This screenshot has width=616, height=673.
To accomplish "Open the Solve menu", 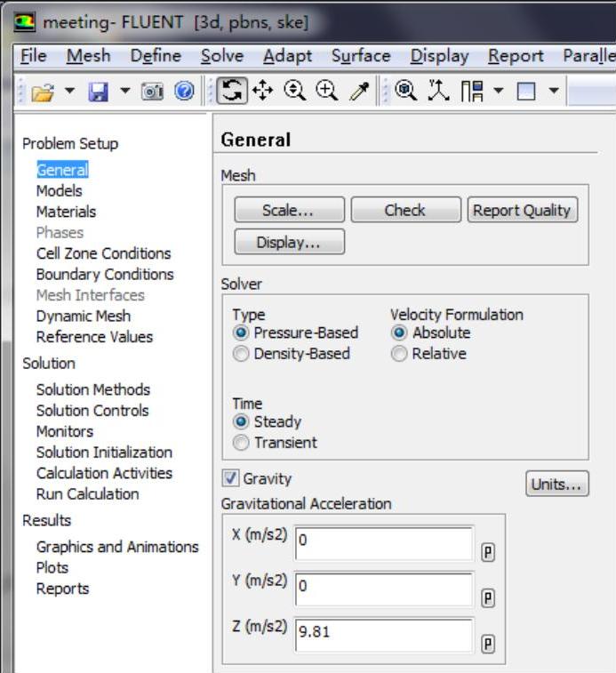I will tap(222, 56).
